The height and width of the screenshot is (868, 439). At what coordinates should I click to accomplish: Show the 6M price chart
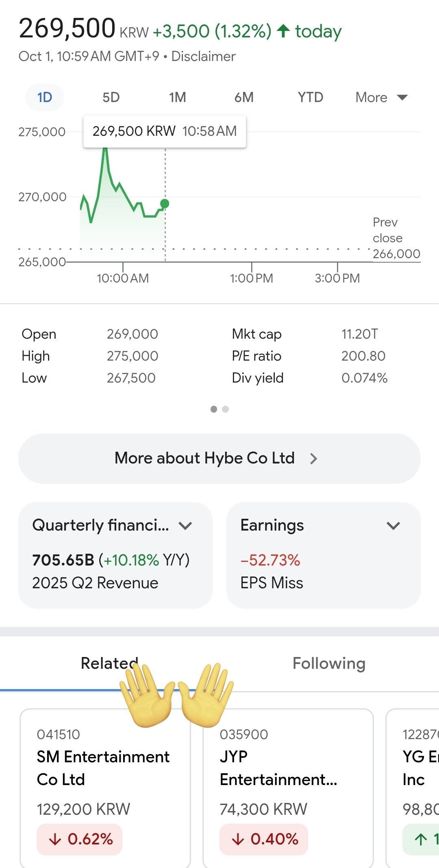(x=244, y=98)
